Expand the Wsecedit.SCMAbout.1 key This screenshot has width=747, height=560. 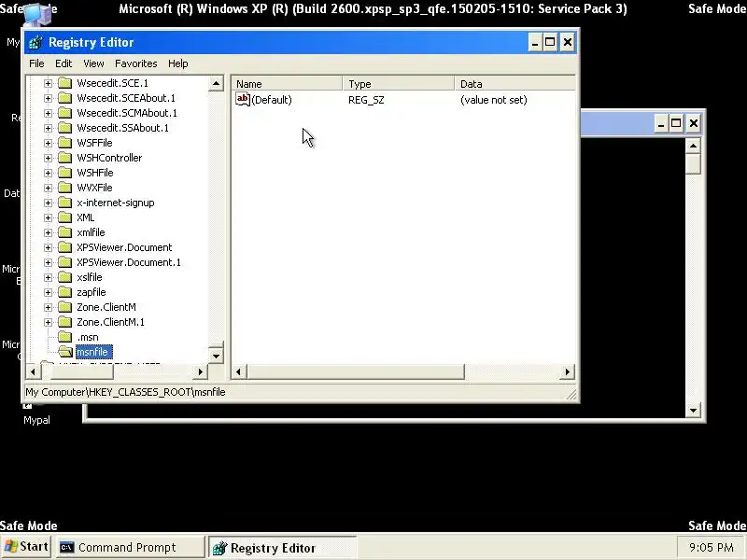(48, 113)
